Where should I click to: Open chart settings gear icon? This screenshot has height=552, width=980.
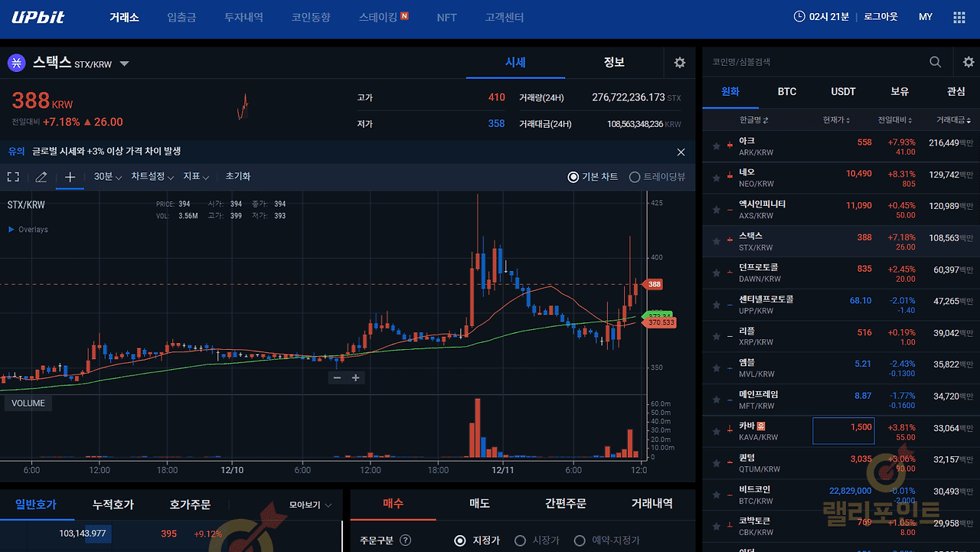[x=679, y=63]
